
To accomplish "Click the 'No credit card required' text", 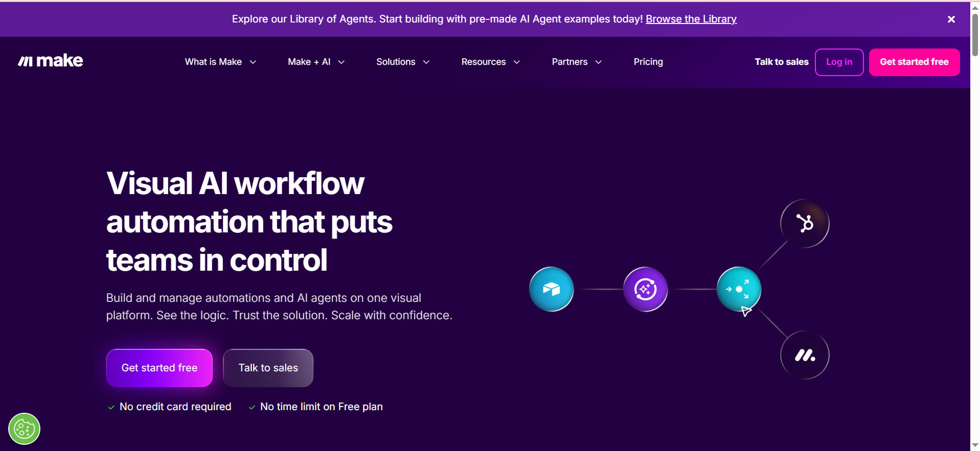I will coord(175,407).
